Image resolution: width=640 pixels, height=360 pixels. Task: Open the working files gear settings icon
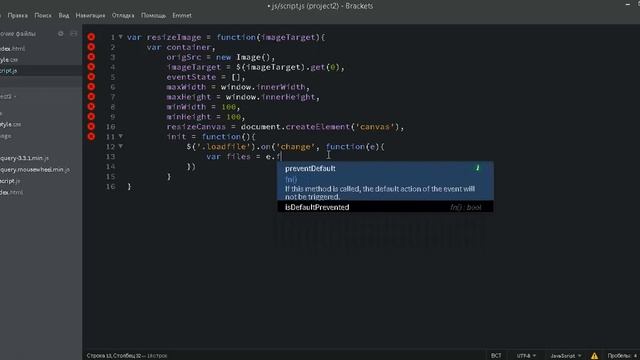click(61, 33)
